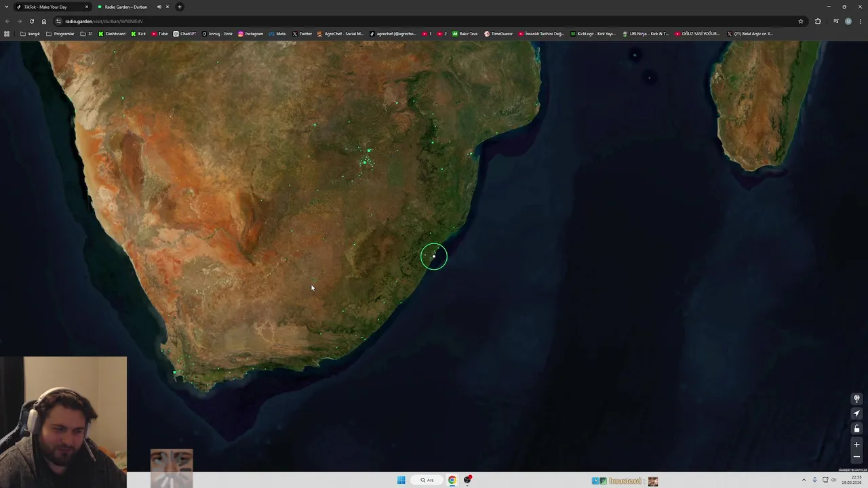This screenshot has width=868, height=488.
Task: Open the Windows Start menu
Action: (x=401, y=480)
